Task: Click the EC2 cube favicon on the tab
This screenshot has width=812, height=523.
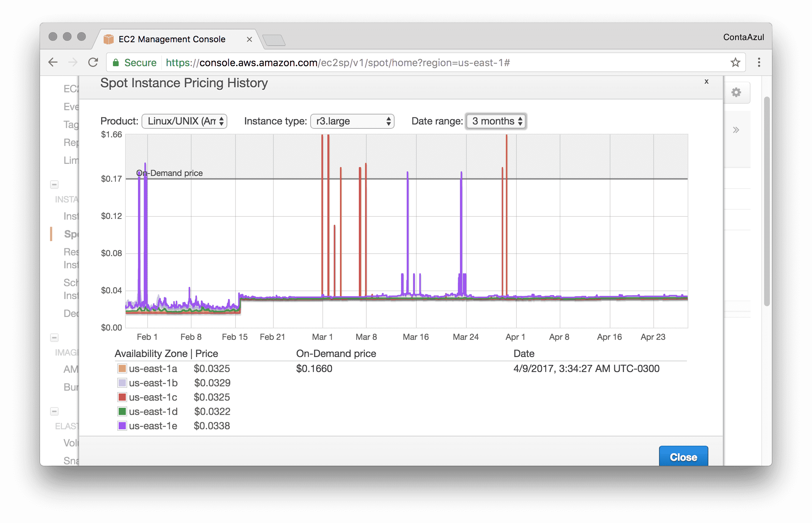Action: click(x=108, y=39)
